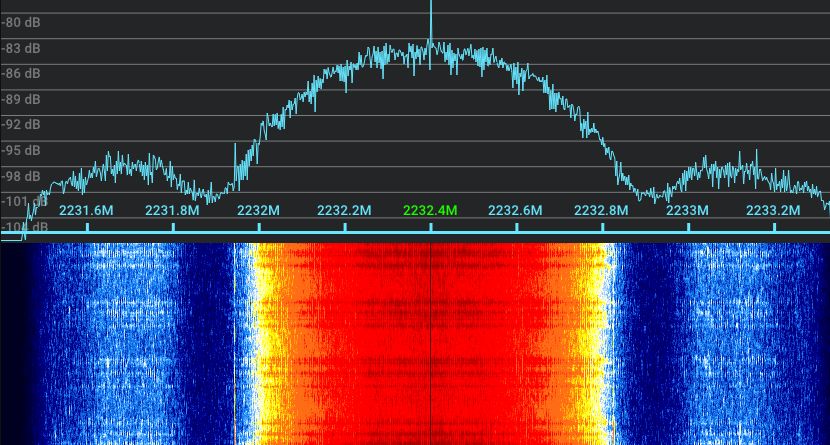Click the right sidelobe hump in the spectrum trace
Screen dimensions: 830x445
point(730,167)
